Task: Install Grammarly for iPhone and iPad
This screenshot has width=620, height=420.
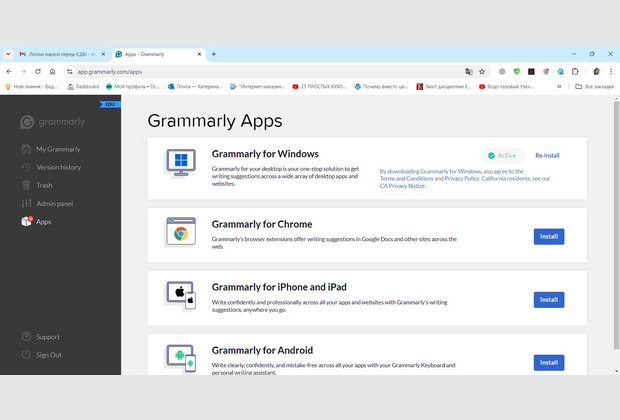Action: pyautogui.click(x=549, y=300)
